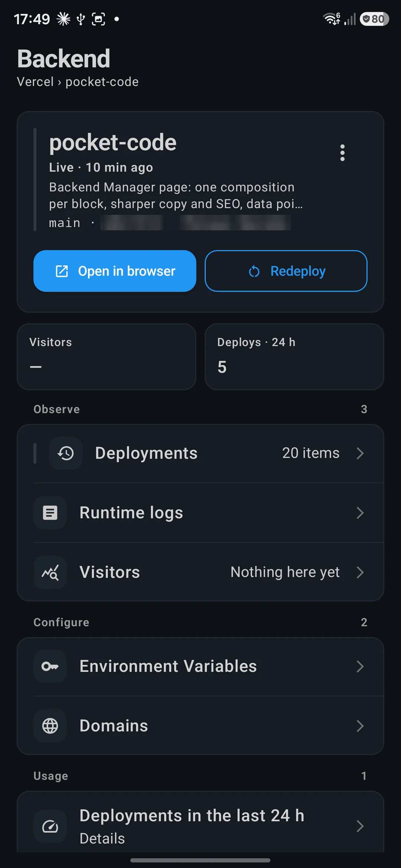This screenshot has height=868, width=401.
Task: Open the Runtime logs list item
Action: pos(200,513)
